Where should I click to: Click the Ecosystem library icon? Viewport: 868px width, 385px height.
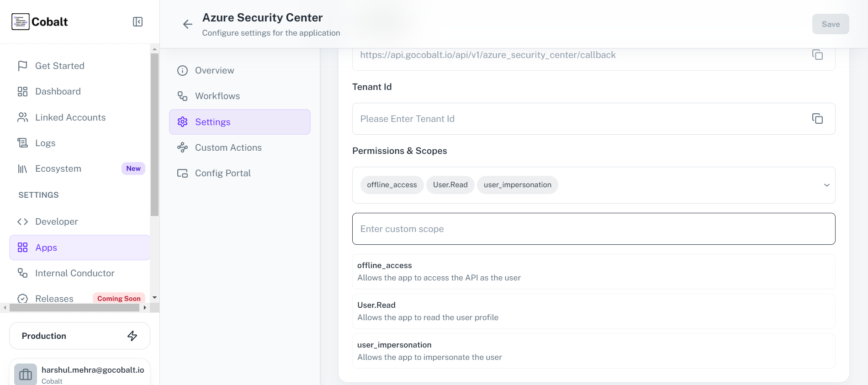pos(22,169)
